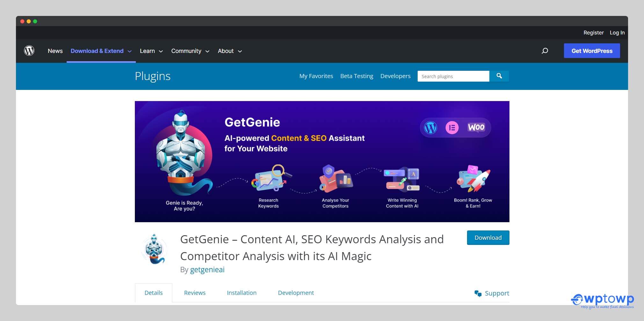
Task: Click the WordPress logo in the top navigation
Action: point(29,50)
